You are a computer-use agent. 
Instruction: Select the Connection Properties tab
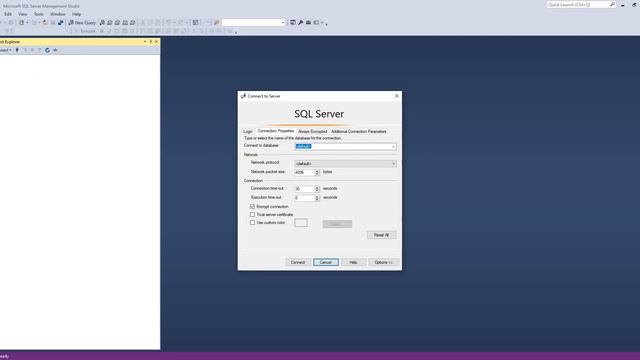point(276,131)
